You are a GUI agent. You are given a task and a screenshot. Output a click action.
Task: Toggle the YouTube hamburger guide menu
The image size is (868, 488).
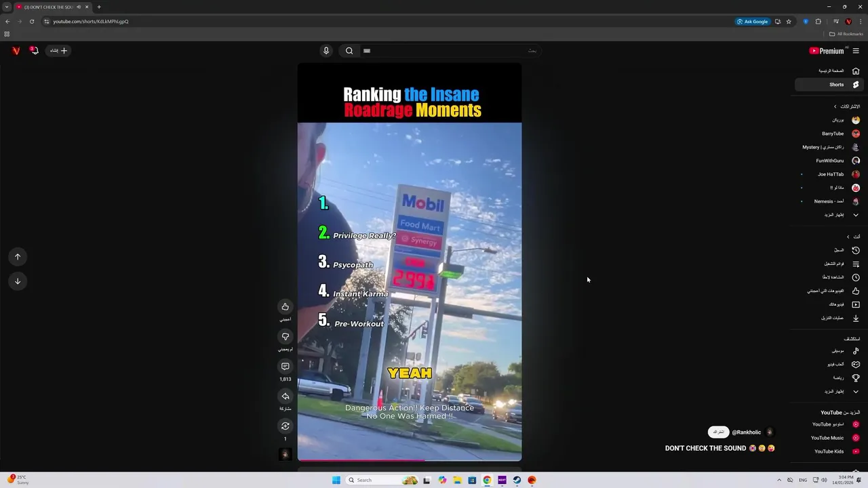pyautogui.click(x=856, y=51)
